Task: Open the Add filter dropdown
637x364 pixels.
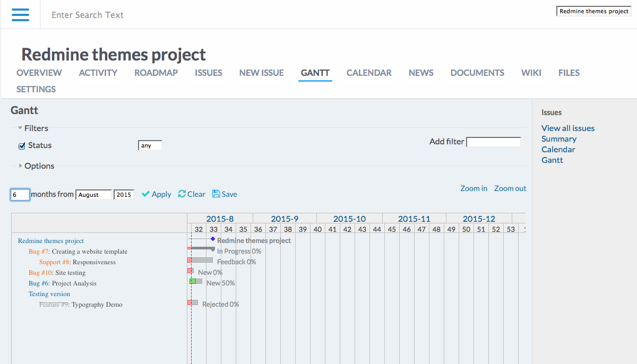Action: [493, 142]
